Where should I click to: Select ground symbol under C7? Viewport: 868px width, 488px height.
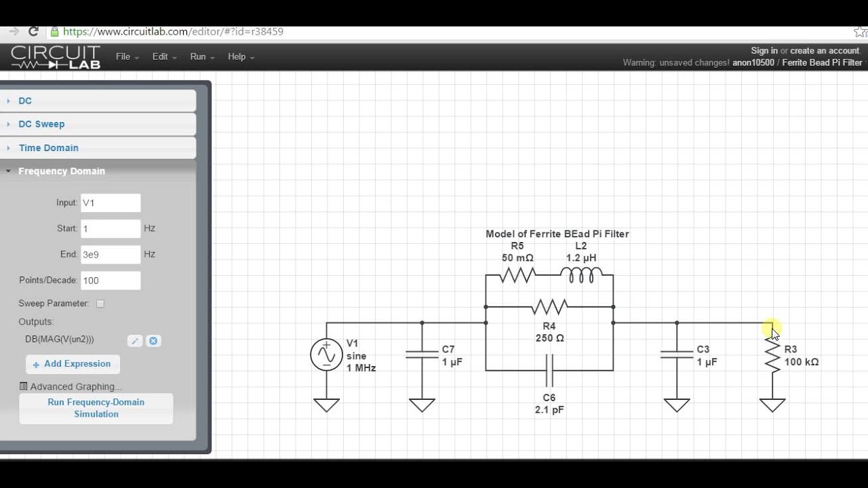pos(422,405)
